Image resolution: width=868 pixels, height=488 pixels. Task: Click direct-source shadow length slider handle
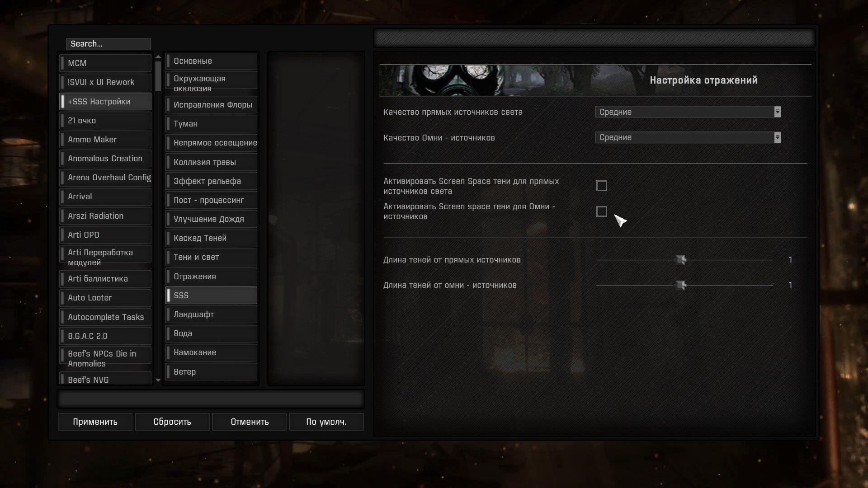(680, 260)
